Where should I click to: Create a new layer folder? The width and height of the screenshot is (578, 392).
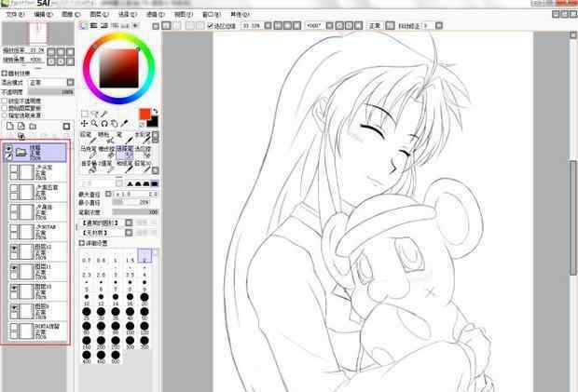click(x=33, y=127)
